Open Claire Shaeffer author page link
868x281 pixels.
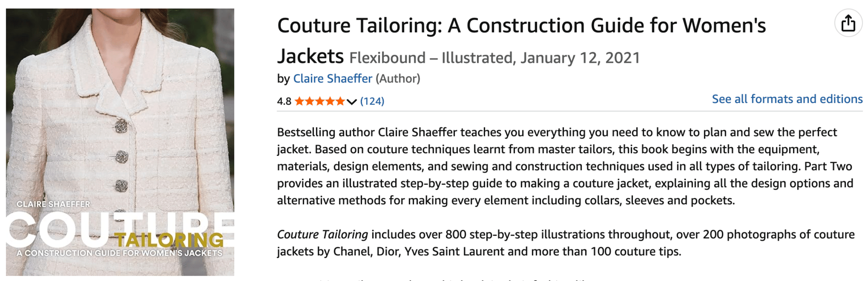pyautogui.click(x=332, y=79)
